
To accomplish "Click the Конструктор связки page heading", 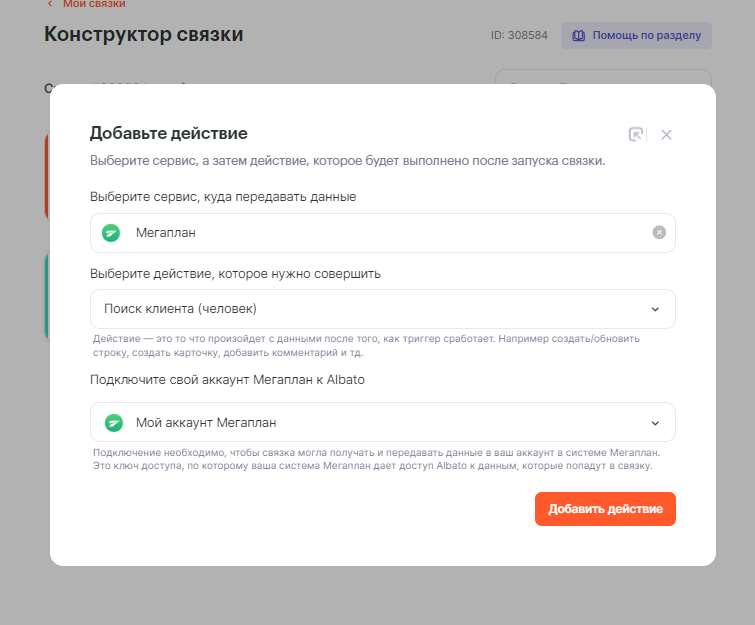I will point(143,34).
